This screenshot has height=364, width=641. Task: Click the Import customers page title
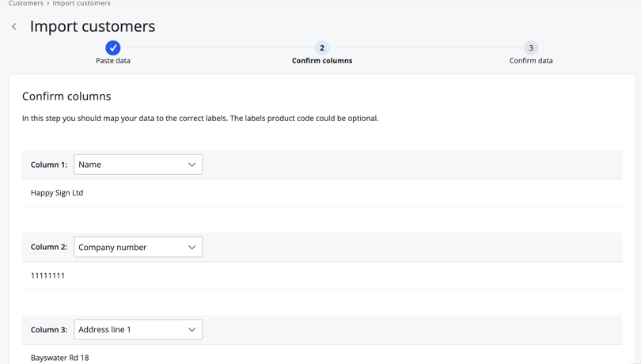click(93, 27)
